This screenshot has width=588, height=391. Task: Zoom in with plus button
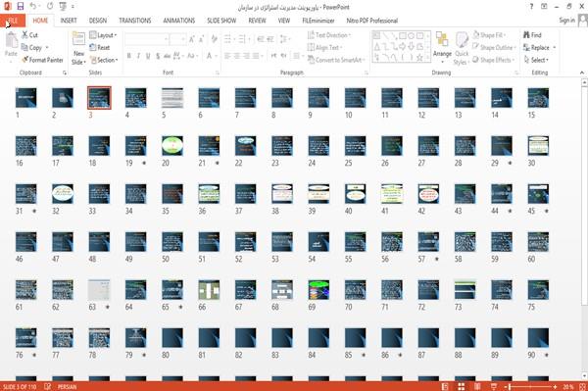click(555, 386)
